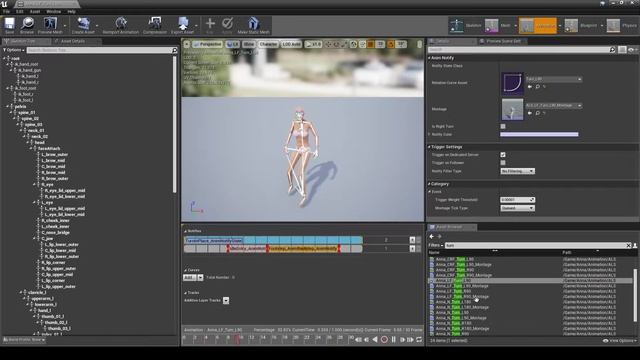
Task: Switch to Skeleton editor mode
Action: pos(466,25)
